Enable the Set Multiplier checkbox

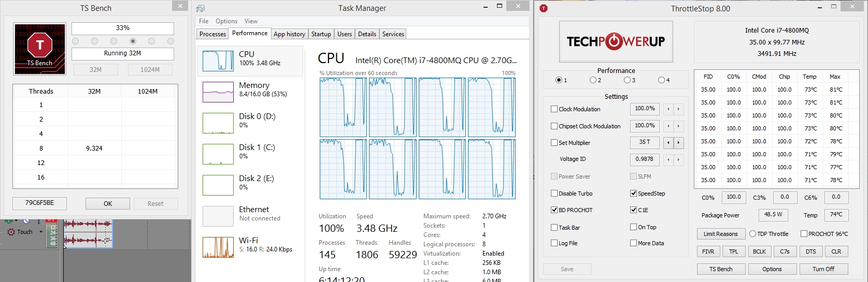pyautogui.click(x=554, y=143)
